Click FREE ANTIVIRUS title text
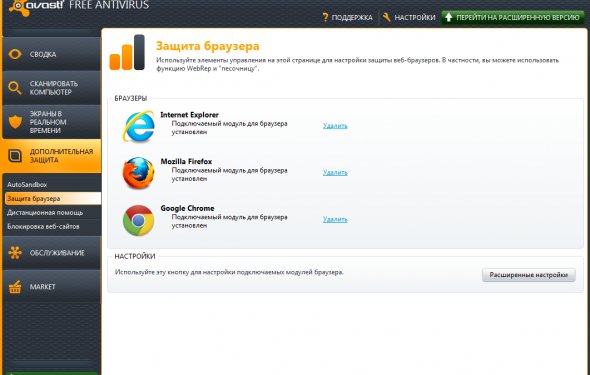The height and width of the screenshot is (375, 590). point(109,5)
